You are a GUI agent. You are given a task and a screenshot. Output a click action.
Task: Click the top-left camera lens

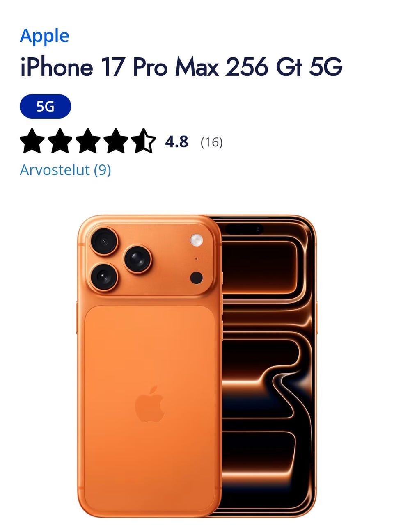104,241
